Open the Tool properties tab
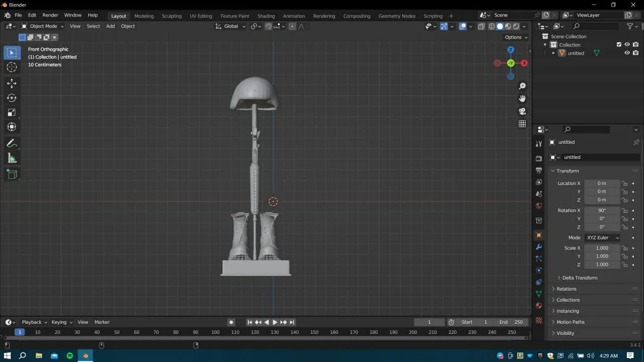Image resolution: width=644 pixels, height=362 pixels. pyautogui.click(x=539, y=144)
